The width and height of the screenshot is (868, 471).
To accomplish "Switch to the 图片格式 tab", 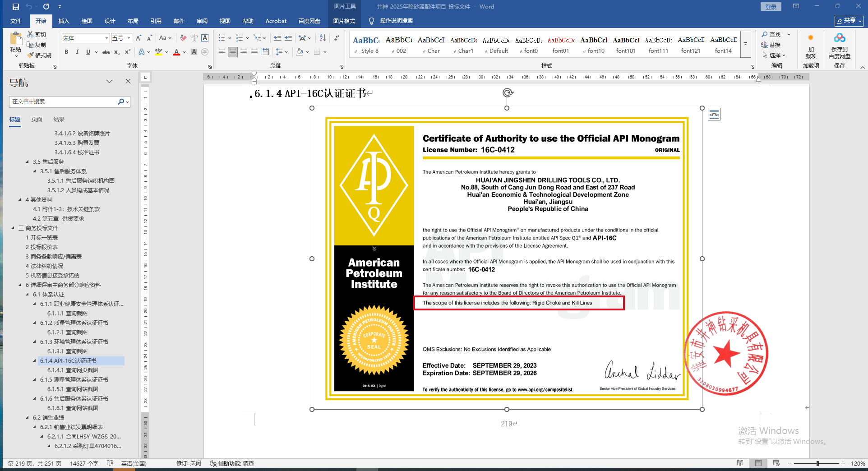I will (x=344, y=21).
